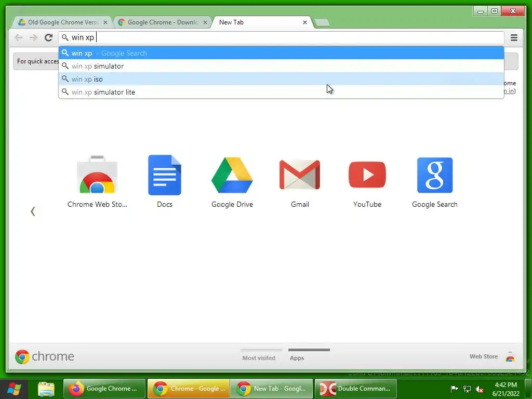
Task: Click the Action Center flag tray icon
Action: tap(454, 389)
